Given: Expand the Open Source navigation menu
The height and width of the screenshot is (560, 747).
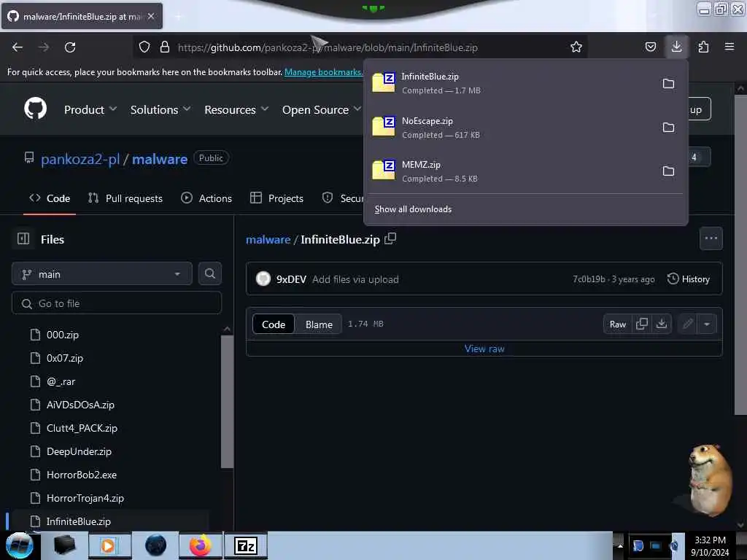Looking at the screenshot, I should (x=322, y=110).
